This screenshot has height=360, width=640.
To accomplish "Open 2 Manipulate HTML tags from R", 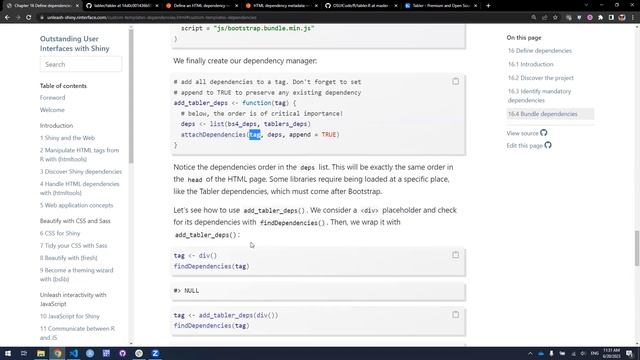I will pos(80,155).
